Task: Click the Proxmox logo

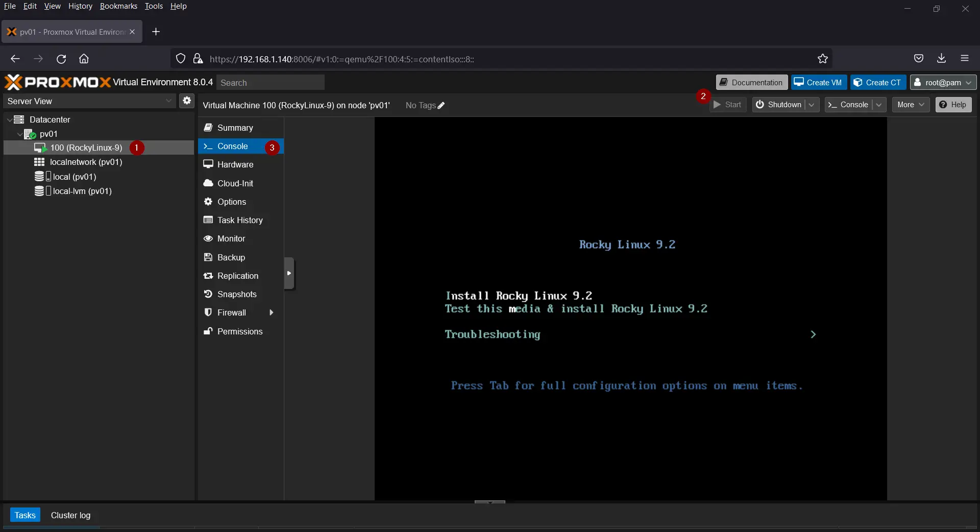Action: [x=57, y=82]
